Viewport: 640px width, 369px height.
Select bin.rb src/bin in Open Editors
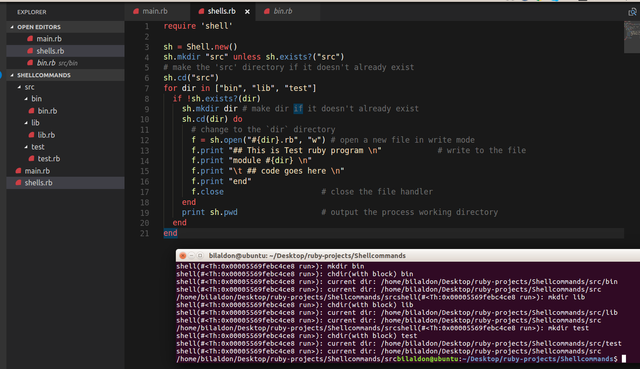(65, 63)
